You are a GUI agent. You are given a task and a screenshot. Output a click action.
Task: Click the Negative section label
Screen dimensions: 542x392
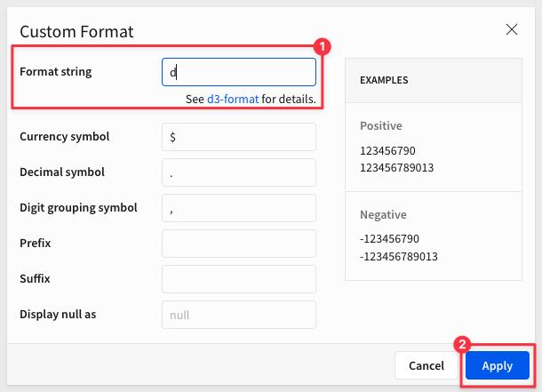[383, 215]
